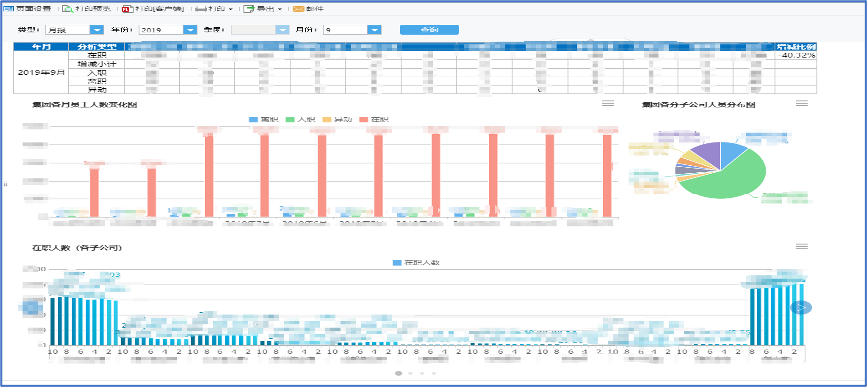
Task: Click the 2019年9月 cell in table
Action: coord(41,73)
